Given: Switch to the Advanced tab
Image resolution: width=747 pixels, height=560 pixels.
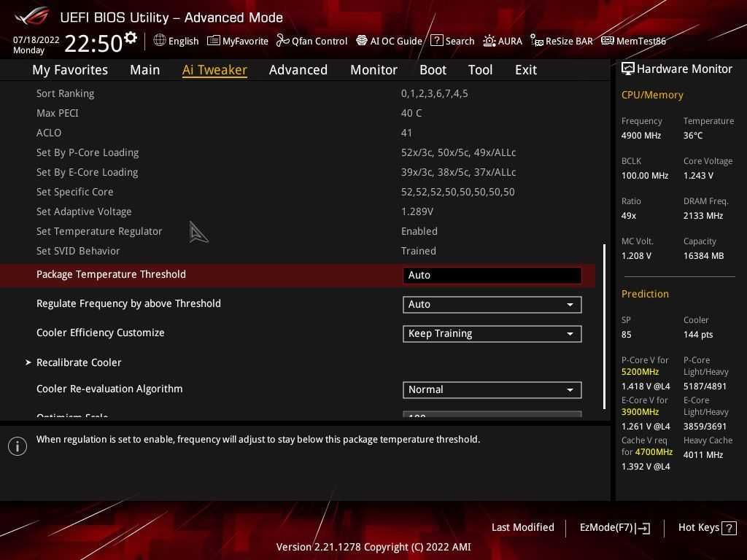Looking at the screenshot, I should pyautogui.click(x=298, y=70).
